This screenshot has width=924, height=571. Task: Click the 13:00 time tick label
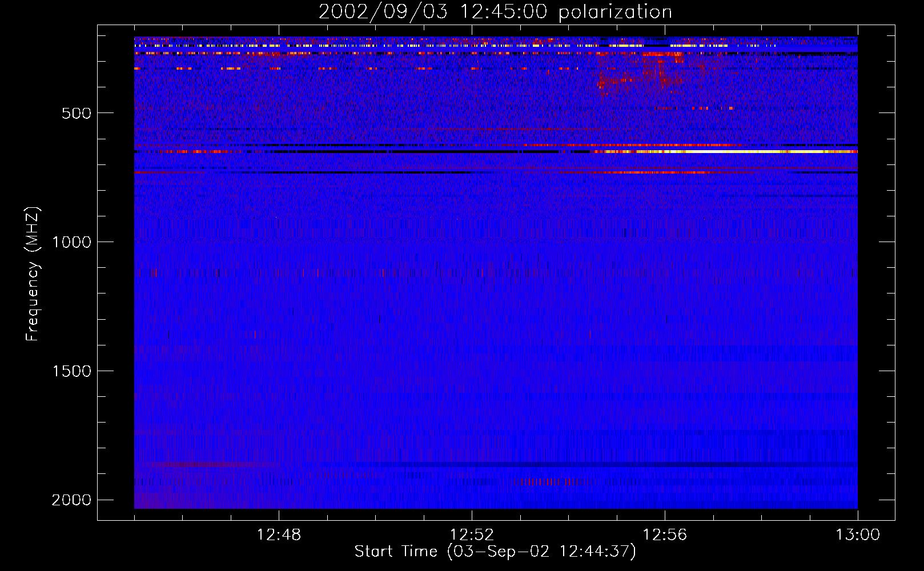pyautogui.click(x=858, y=535)
